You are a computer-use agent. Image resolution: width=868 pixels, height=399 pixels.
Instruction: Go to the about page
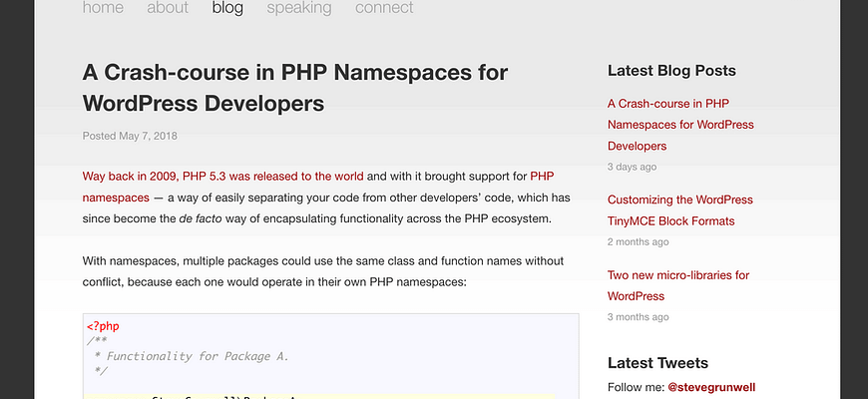click(168, 8)
